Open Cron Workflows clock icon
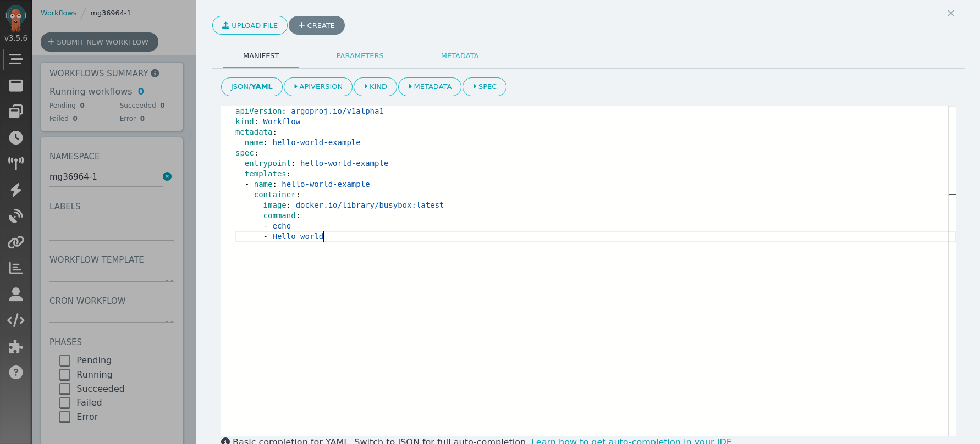This screenshot has width=980, height=444. point(16,137)
